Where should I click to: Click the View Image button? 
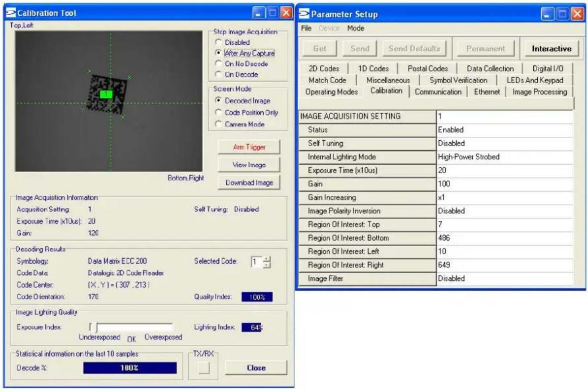(249, 164)
